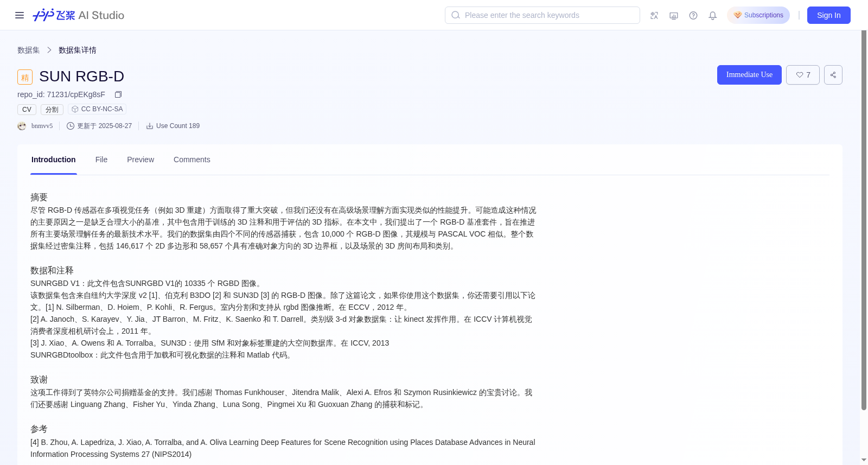The image size is (868, 465).
Task: Click the Use Count 189 text
Action: tap(178, 126)
